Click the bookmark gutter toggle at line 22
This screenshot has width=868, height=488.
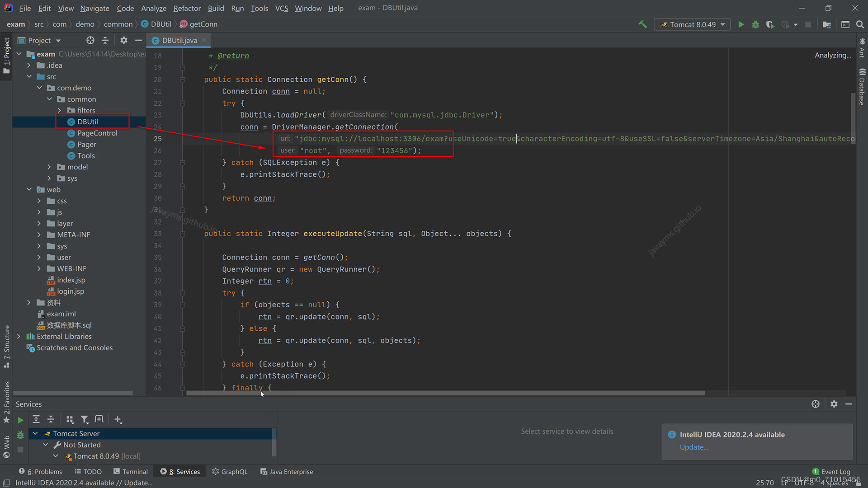(182, 103)
